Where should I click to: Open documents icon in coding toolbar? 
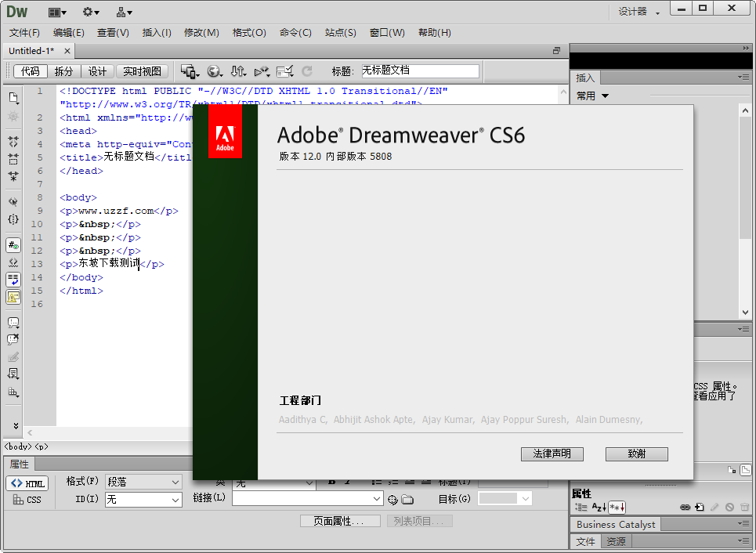point(13,98)
